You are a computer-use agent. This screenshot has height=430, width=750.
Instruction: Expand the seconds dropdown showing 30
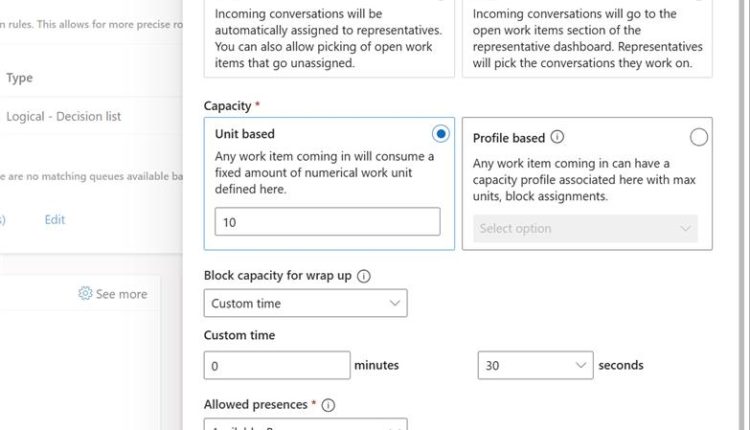[535, 366]
